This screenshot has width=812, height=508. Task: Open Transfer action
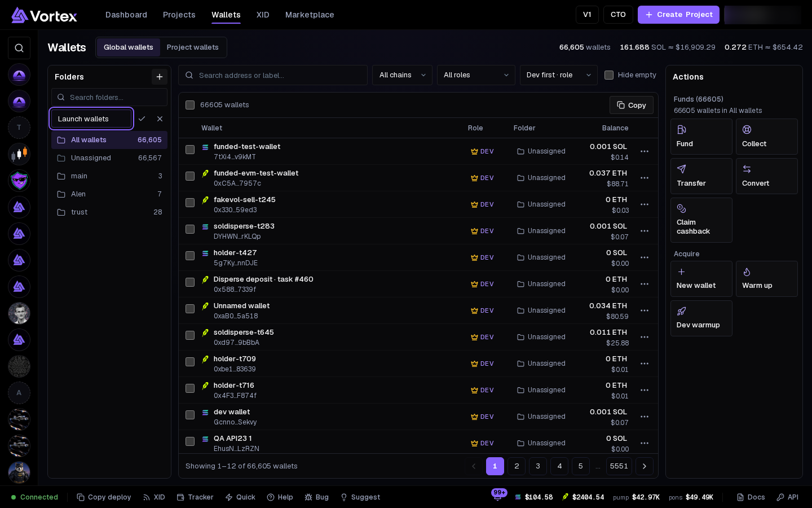pos(701,176)
